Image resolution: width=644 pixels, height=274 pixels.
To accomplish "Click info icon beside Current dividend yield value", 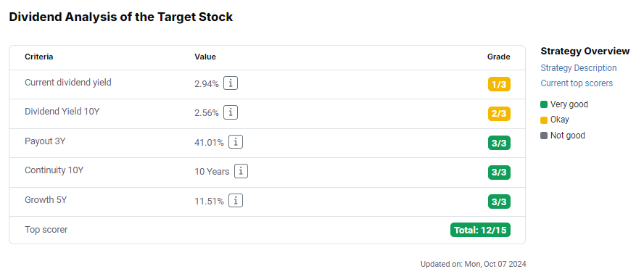I will 231,83.
